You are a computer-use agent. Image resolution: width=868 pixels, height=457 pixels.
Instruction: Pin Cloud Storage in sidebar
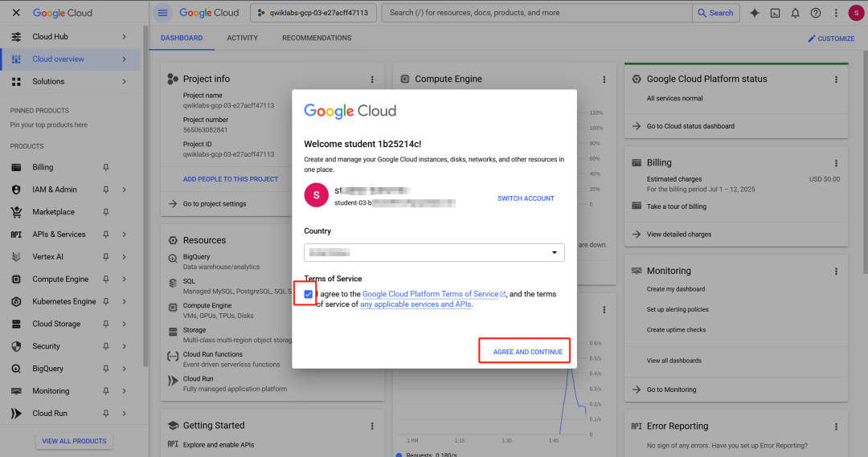click(106, 324)
